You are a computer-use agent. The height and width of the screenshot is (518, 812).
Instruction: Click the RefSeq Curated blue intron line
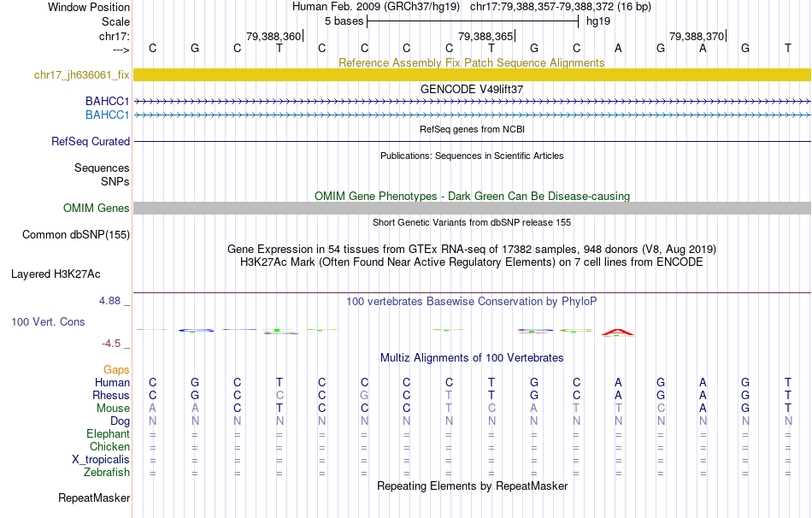point(473,141)
